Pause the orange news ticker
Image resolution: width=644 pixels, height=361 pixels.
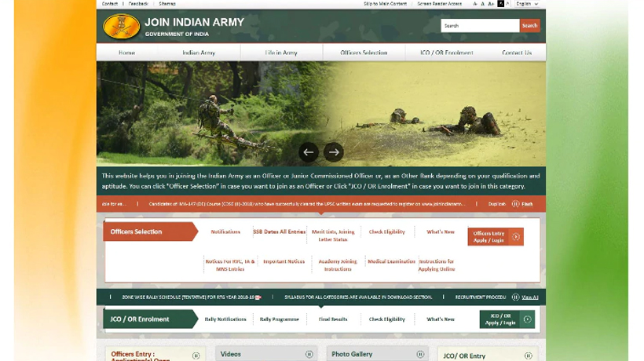515,204
